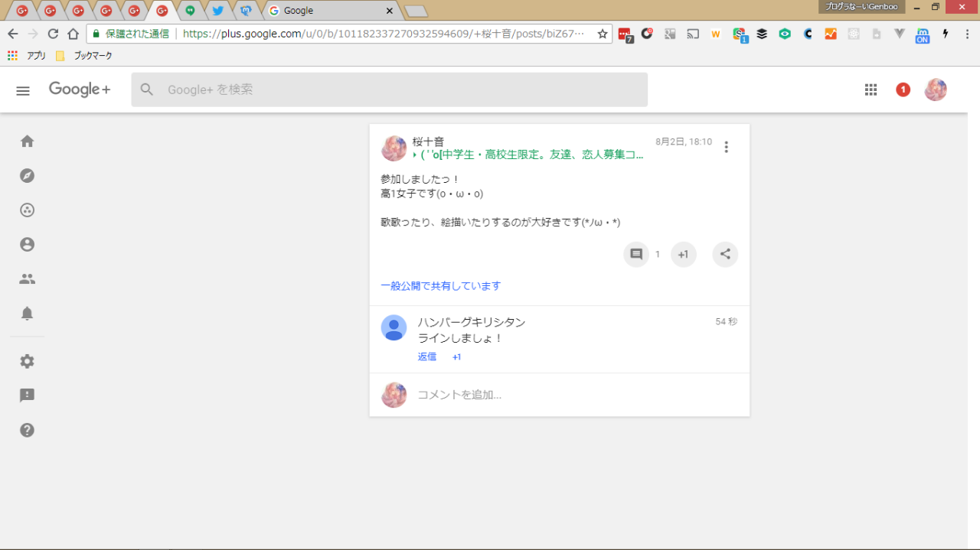Open the post's three-dot options menu
The width and height of the screenshot is (980, 550).
click(x=726, y=147)
